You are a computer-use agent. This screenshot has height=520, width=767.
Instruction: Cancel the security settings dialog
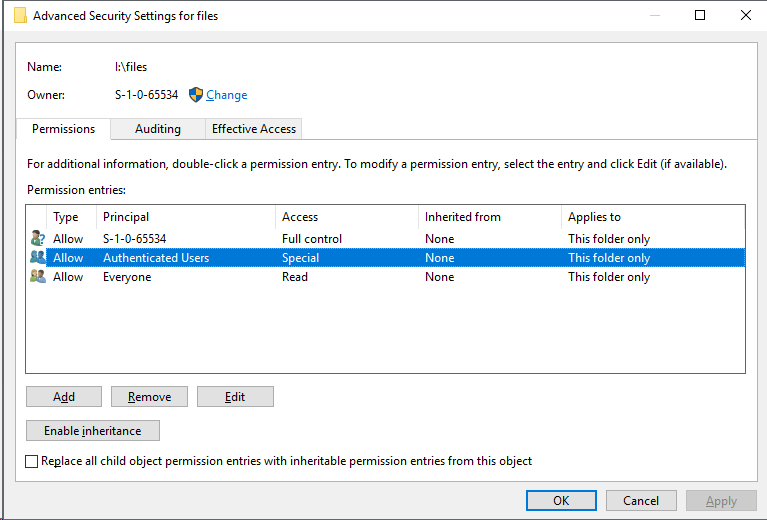coord(641,501)
